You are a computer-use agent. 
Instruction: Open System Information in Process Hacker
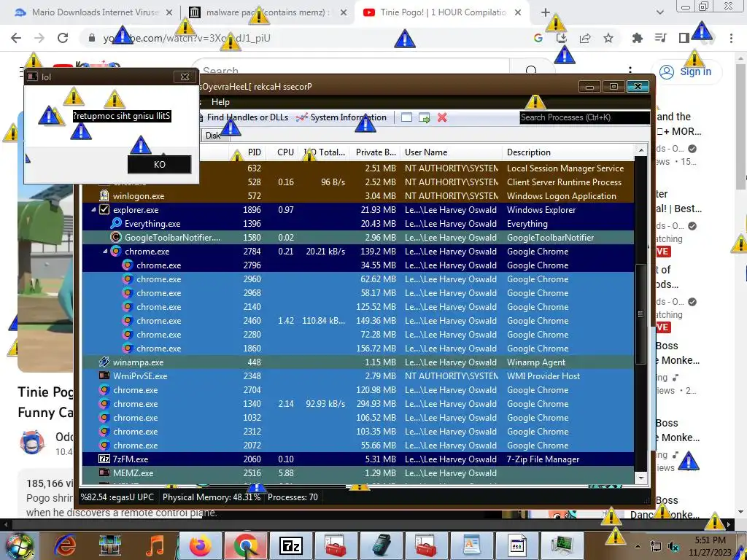[x=341, y=117]
